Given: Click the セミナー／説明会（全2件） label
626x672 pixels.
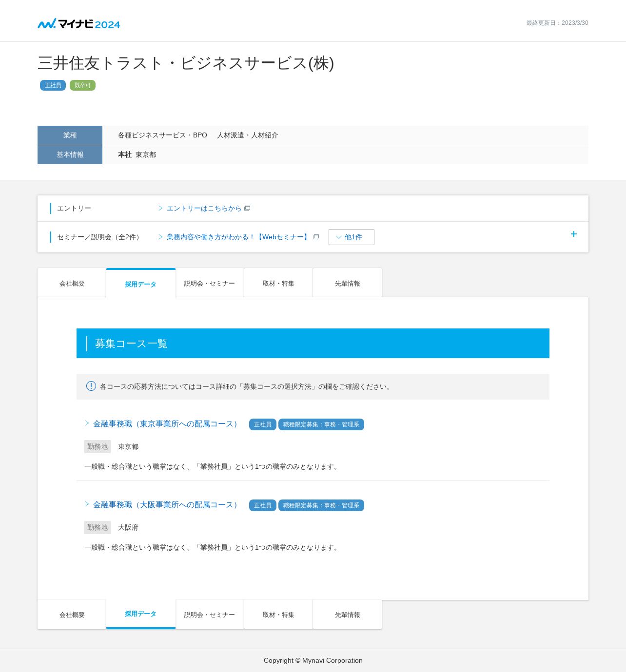Looking at the screenshot, I should 100,237.
